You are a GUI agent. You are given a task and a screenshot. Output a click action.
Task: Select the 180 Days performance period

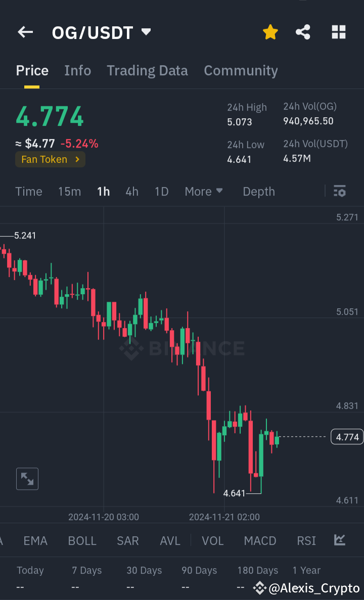point(258,570)
